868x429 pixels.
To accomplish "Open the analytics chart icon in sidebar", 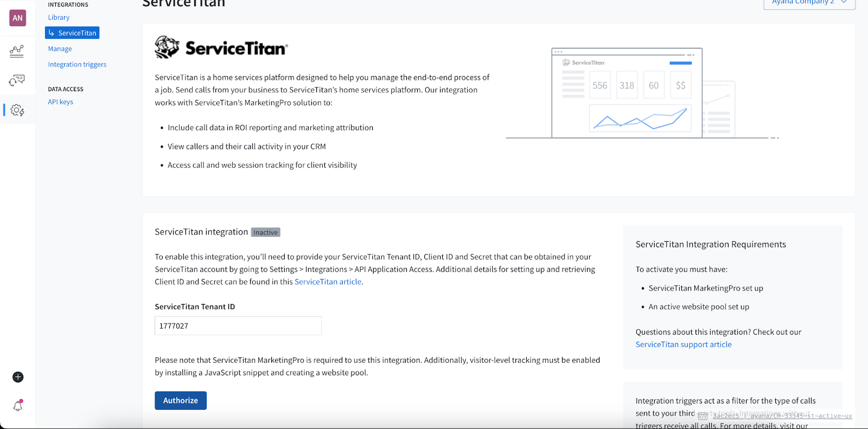I will (17, 51).
